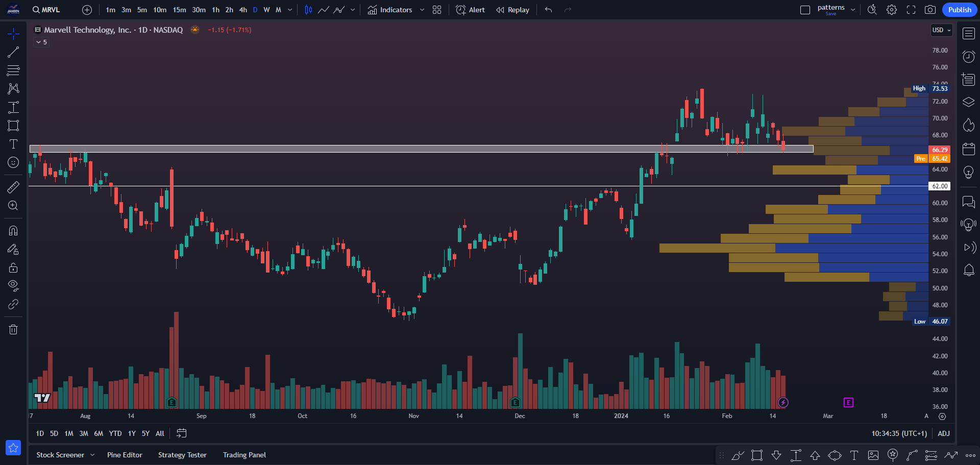Viewport: 980px width, 465px height.
Task: Expand the patterns layout dropdown
Action: 853,10
